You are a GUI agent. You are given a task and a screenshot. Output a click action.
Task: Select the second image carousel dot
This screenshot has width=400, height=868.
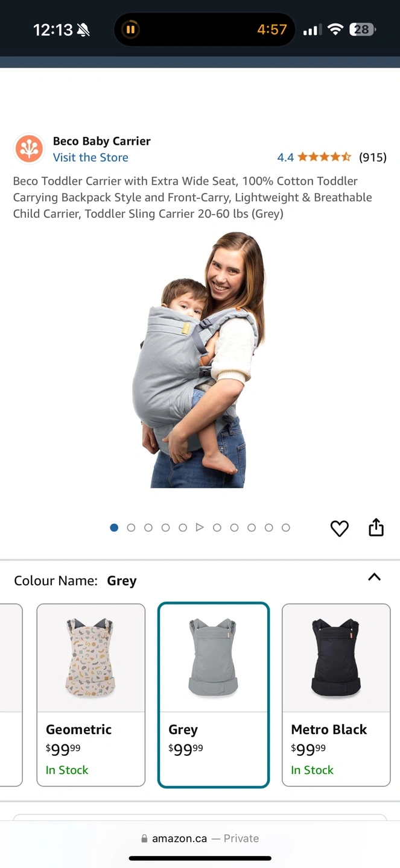click(x=131, y=527)
